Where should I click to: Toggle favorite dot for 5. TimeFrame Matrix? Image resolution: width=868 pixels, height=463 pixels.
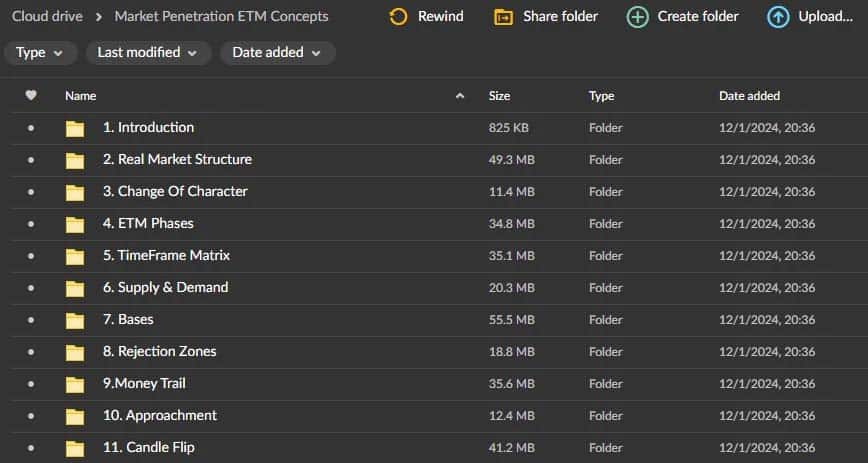click(31, 256)
